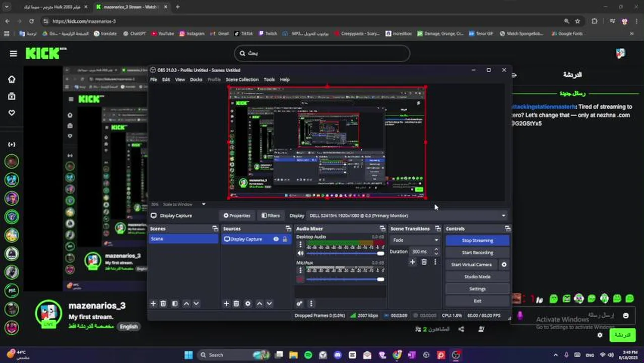This screenshot has width=644, height=363.
Task: Open chat settings gear icon
Action: [600, 335]
